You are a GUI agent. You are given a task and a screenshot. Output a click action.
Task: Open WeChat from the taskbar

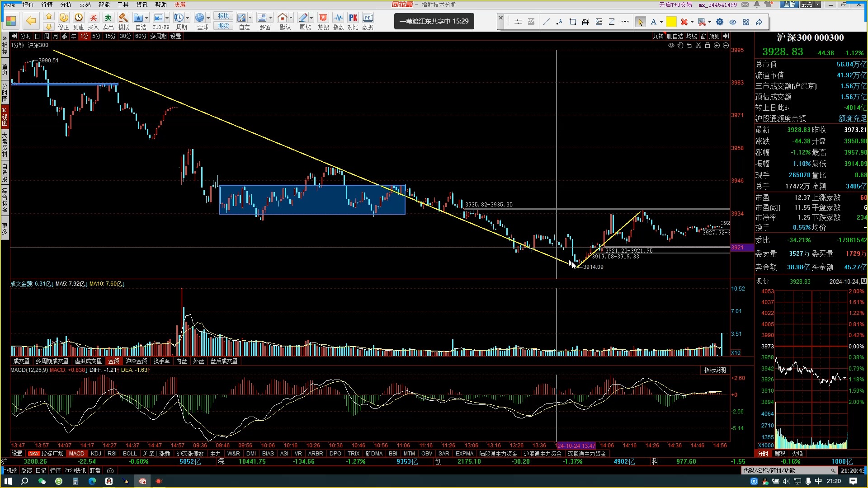(42, 481)
